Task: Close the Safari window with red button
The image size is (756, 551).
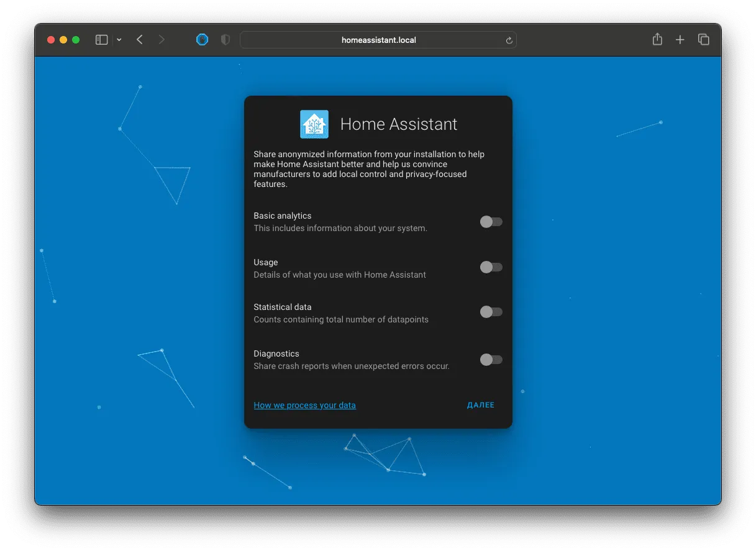Action: click(x=51, y=40)
